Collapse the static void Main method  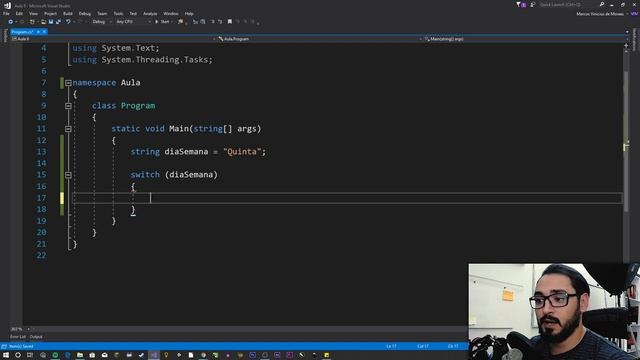pyautogui.click(x=68, y=129)
